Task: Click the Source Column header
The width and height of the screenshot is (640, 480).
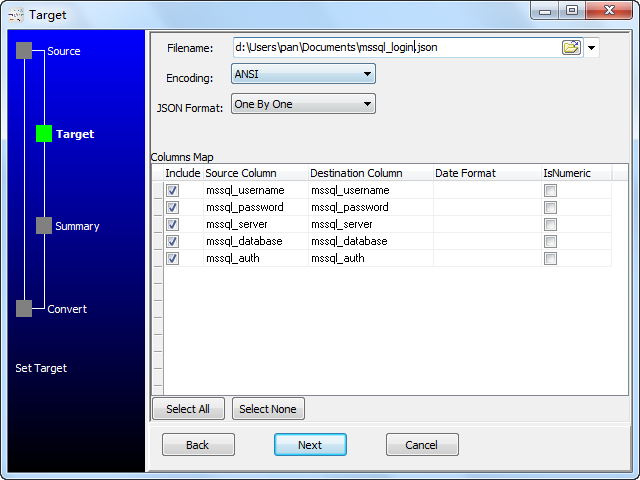Action: (x=241, y=173)
